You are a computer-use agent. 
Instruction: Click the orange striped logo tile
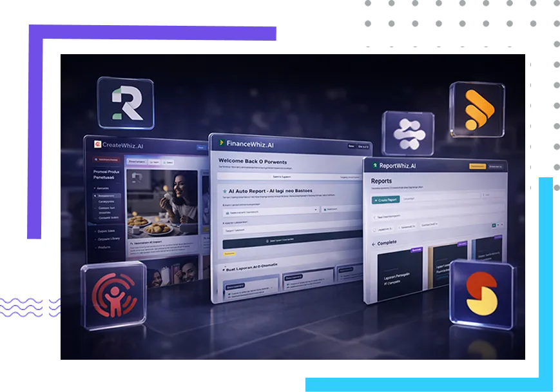[478, 110]
